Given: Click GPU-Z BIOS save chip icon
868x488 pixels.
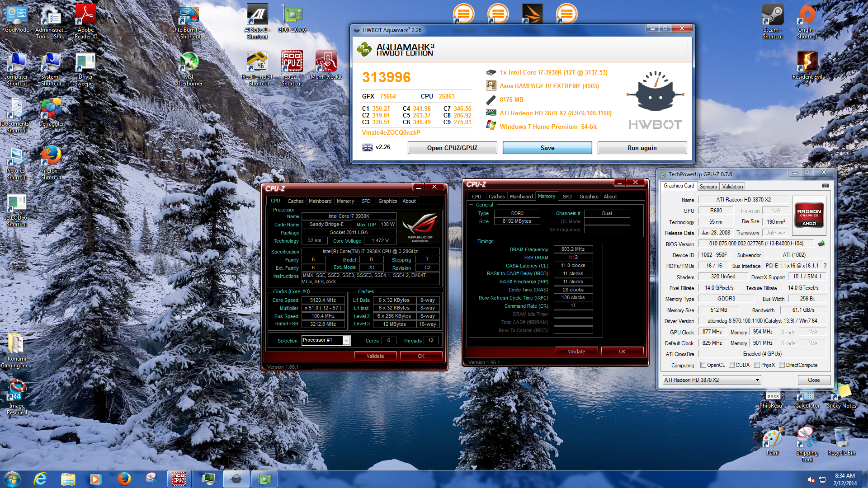Looking at the screenshot, I should pyautogui.click(x=821, y=244).
